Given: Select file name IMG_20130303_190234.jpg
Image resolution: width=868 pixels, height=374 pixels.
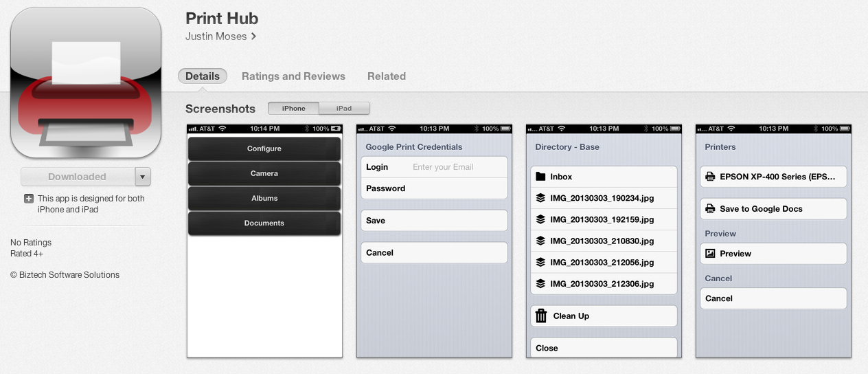Looking at the screenshot, I should [602, 198].
